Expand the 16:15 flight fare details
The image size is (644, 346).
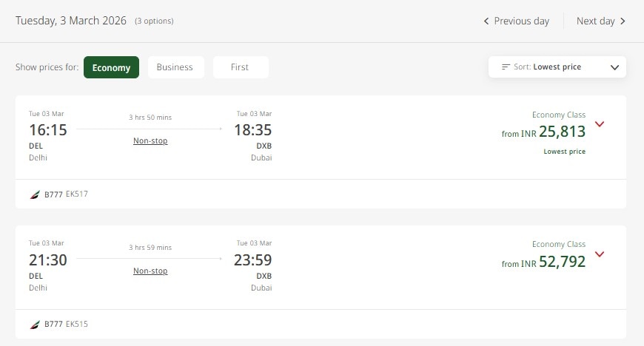click(x=600, y=124)
